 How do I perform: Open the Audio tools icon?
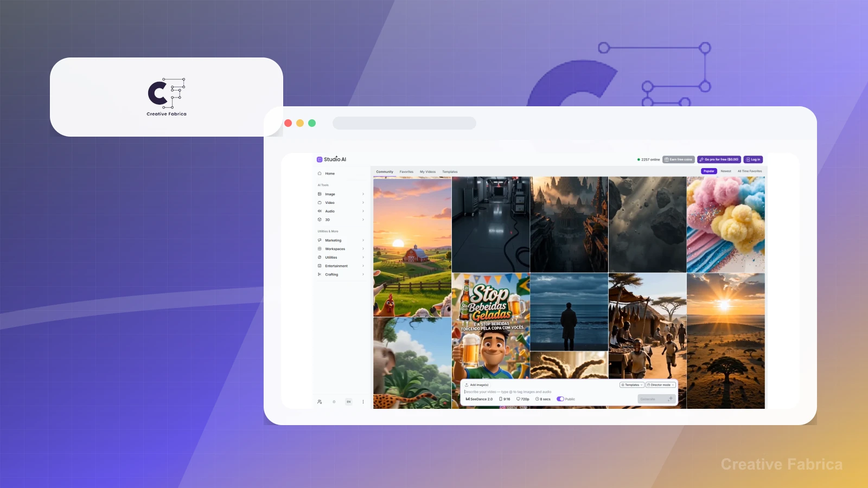pos(320,211)
